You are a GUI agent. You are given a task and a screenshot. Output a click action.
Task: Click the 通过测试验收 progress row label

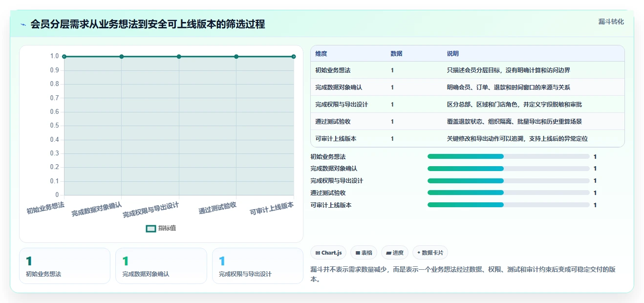[x=328, y=193]
